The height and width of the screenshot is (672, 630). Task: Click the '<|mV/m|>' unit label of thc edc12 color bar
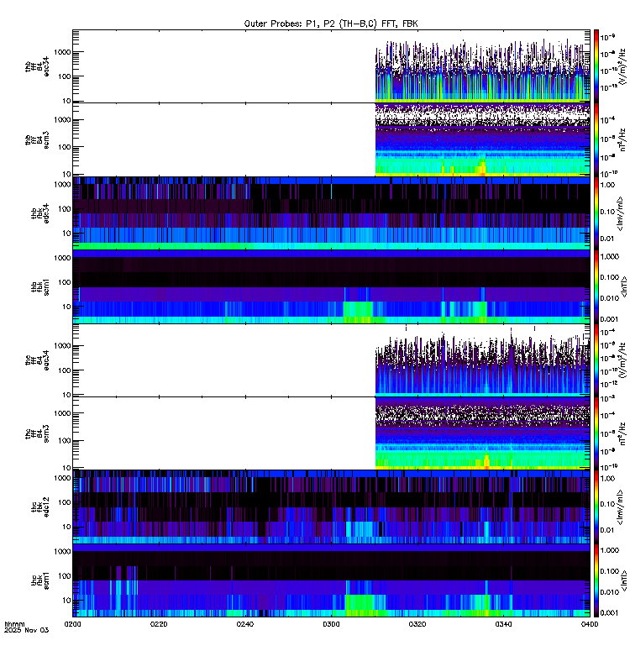[x=621, y=507]
